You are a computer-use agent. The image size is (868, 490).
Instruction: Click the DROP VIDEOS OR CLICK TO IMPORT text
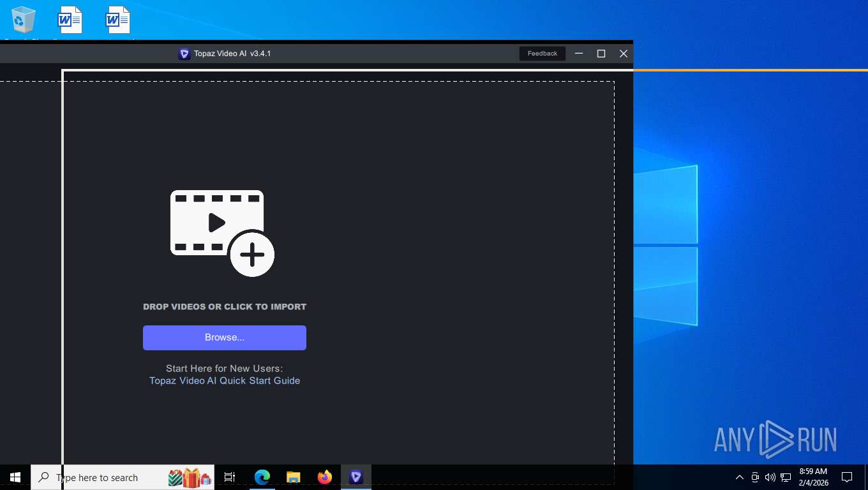pyautogui.click(x=225, y=307)
